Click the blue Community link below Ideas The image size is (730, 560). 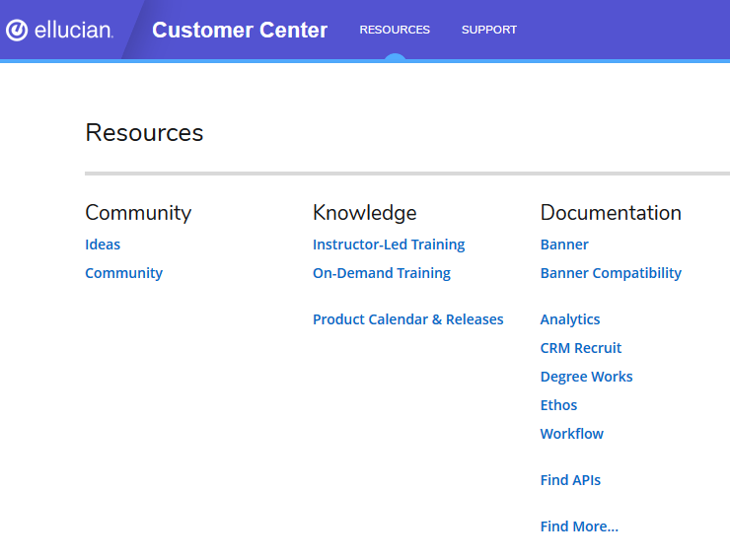[x=123, y=273]
